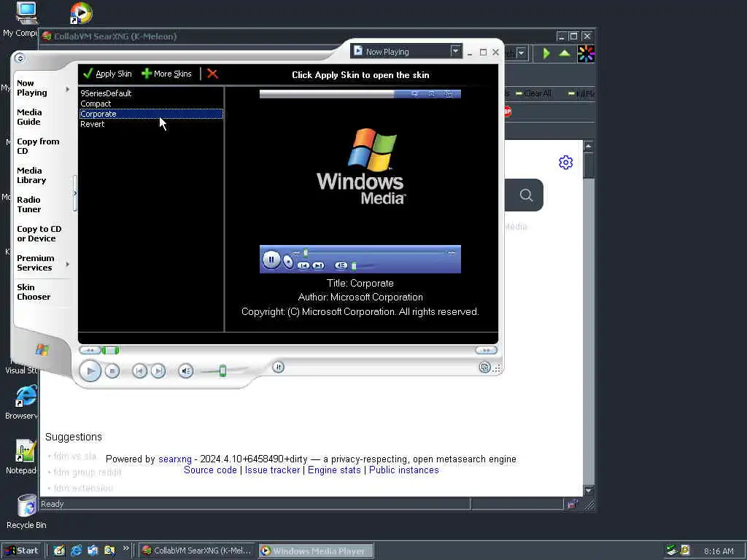This screenshot has height=560, width=747.
Task: Click the Next track button
Action: pos(158,371)
